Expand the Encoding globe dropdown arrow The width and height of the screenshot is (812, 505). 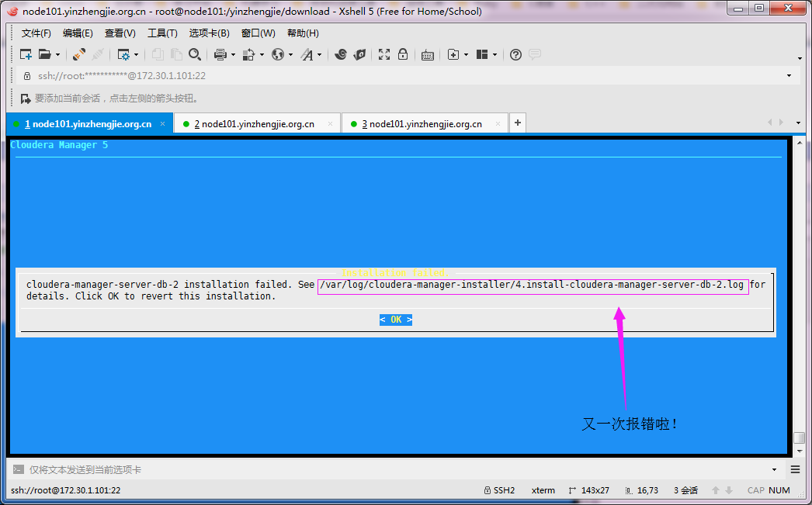[x=290, y=54]
